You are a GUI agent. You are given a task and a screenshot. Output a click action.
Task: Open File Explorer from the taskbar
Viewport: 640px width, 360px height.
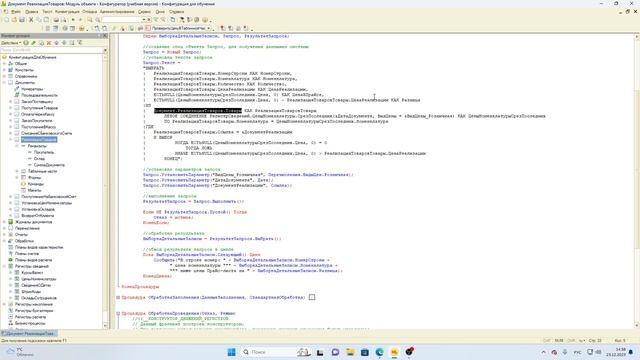click(350, 352)
